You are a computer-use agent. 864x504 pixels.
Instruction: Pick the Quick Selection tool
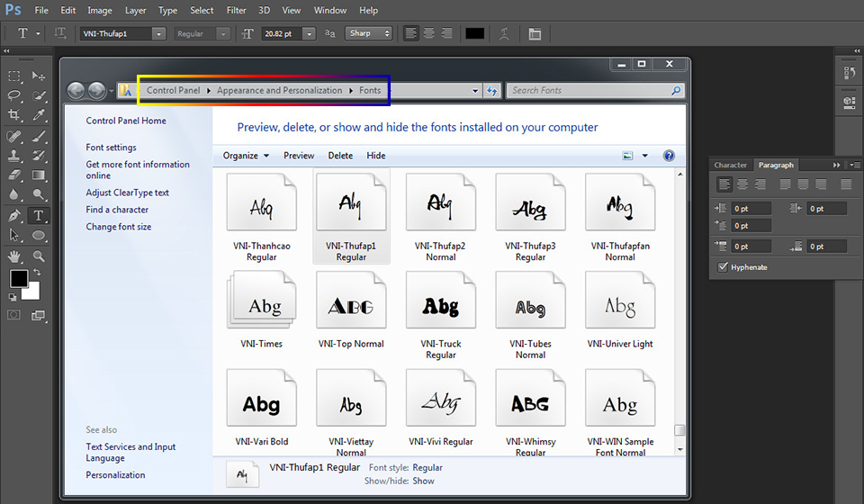point(39,95)
